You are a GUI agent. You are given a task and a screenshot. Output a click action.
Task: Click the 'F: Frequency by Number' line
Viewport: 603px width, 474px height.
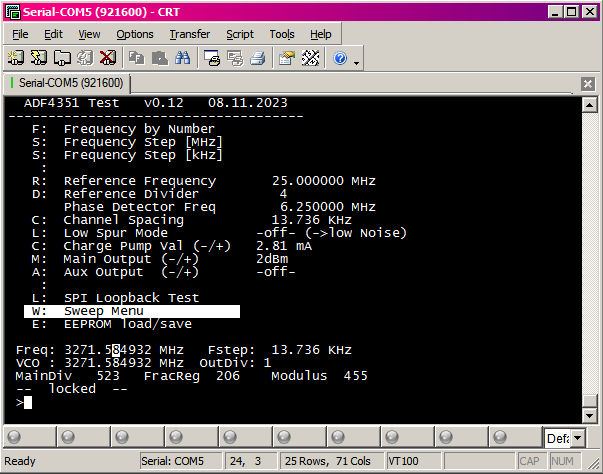click(123, 129)
